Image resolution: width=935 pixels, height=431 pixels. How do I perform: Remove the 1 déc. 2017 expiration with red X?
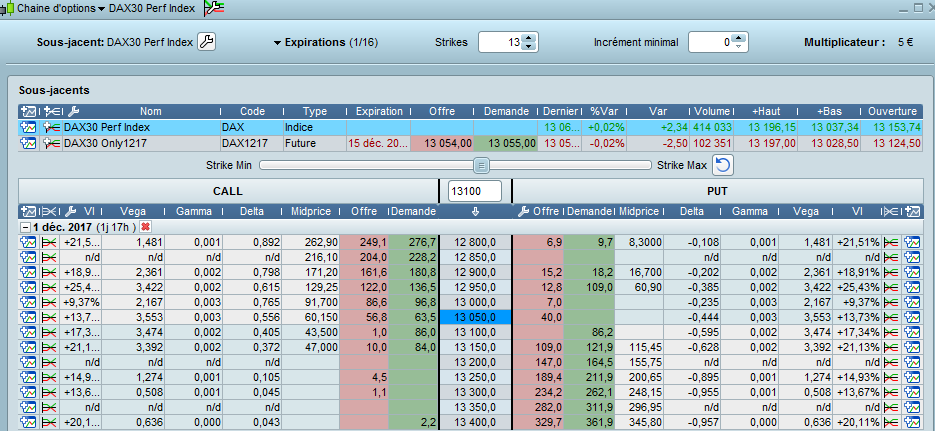(145, 227)
